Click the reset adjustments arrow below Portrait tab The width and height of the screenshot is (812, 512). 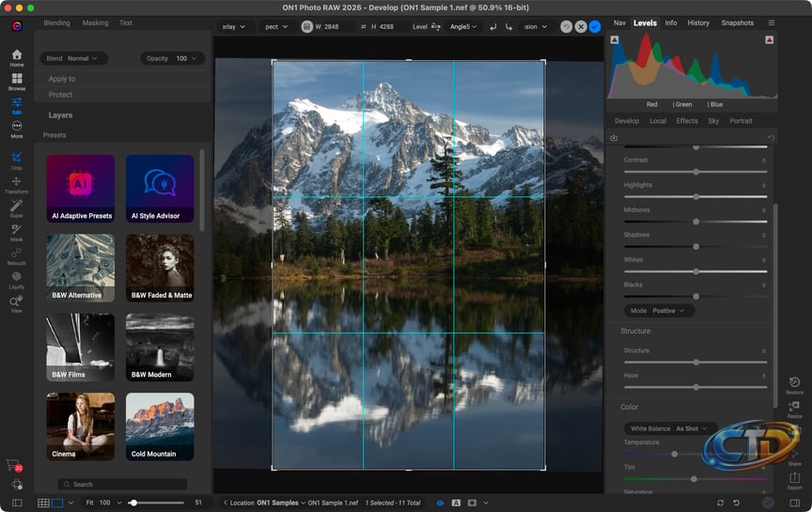pos(771,138)
